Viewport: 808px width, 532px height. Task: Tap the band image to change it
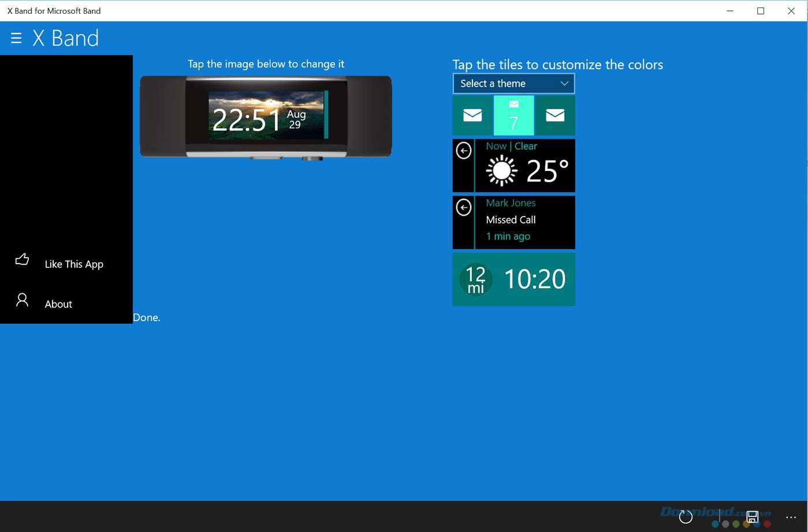[266, 116]
